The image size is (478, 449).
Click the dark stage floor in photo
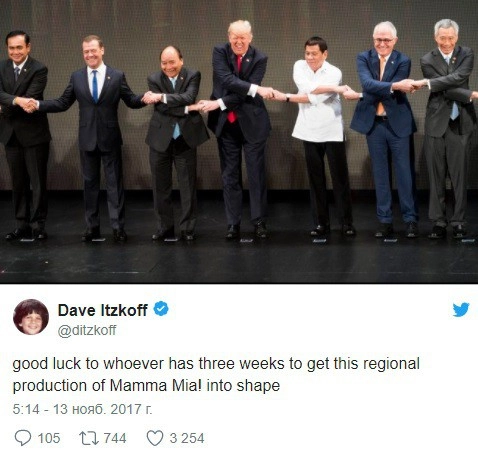239,260
